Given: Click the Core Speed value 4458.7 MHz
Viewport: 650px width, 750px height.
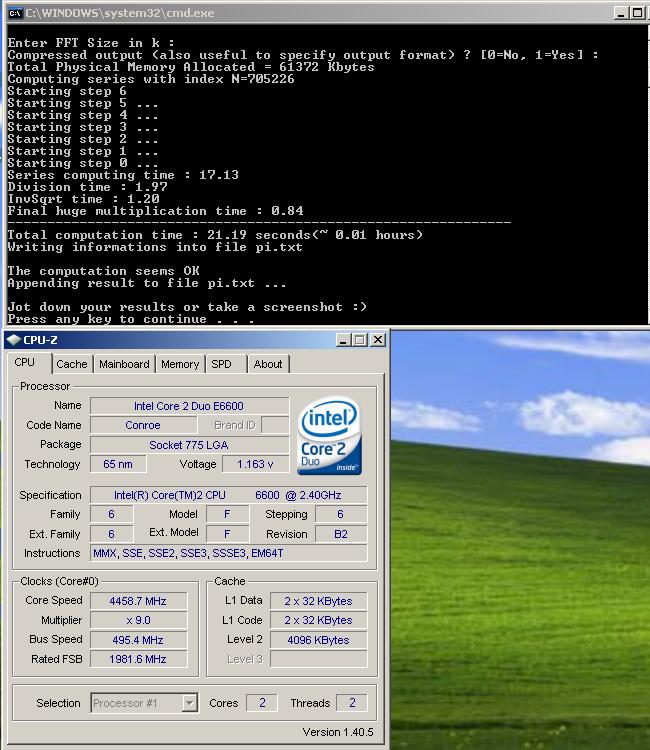Looking at the screenshot, I should point(138,601).
